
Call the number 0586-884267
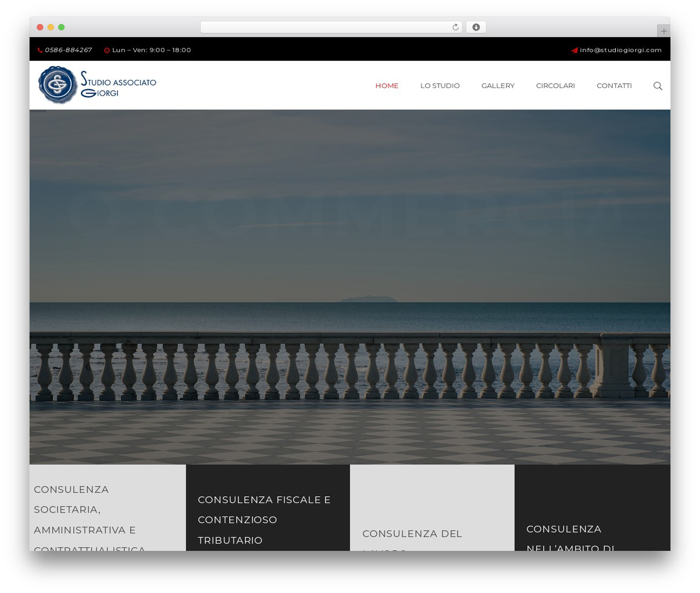coord(68,50)
